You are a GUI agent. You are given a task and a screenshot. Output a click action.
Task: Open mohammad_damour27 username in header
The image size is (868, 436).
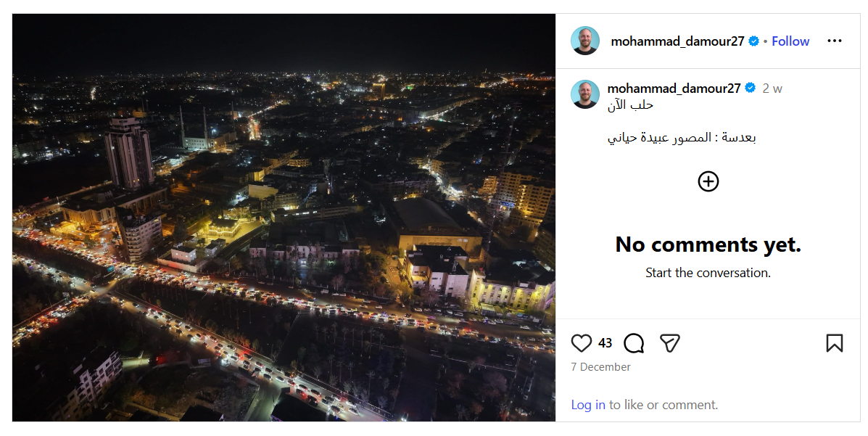pos(677,41)
